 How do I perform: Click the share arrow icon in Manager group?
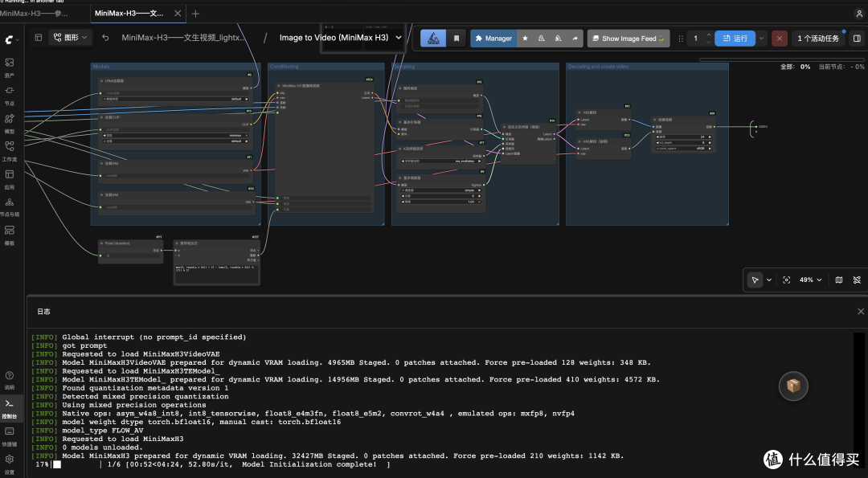click(575, 39)
